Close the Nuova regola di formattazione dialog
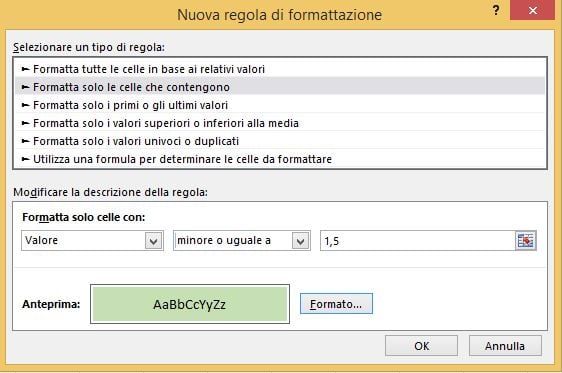562x373 pixels. (532, 10)
